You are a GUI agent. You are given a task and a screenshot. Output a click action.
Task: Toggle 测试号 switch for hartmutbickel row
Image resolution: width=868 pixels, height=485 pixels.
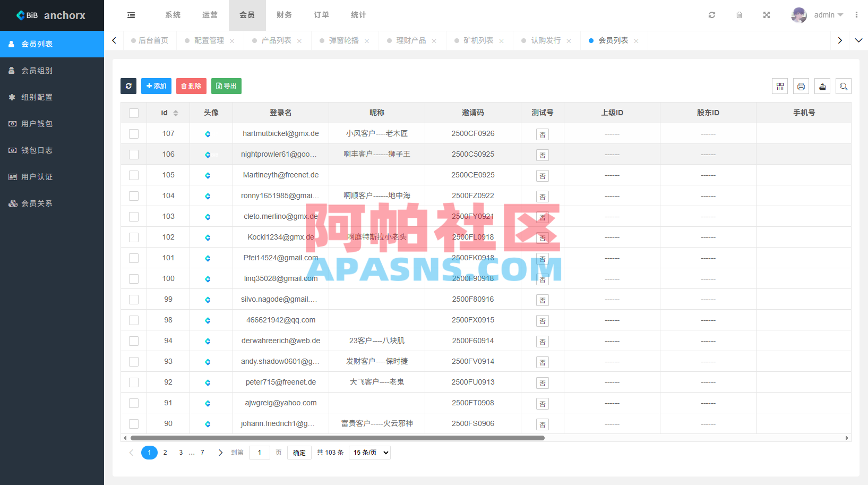(x=543, y=134)
